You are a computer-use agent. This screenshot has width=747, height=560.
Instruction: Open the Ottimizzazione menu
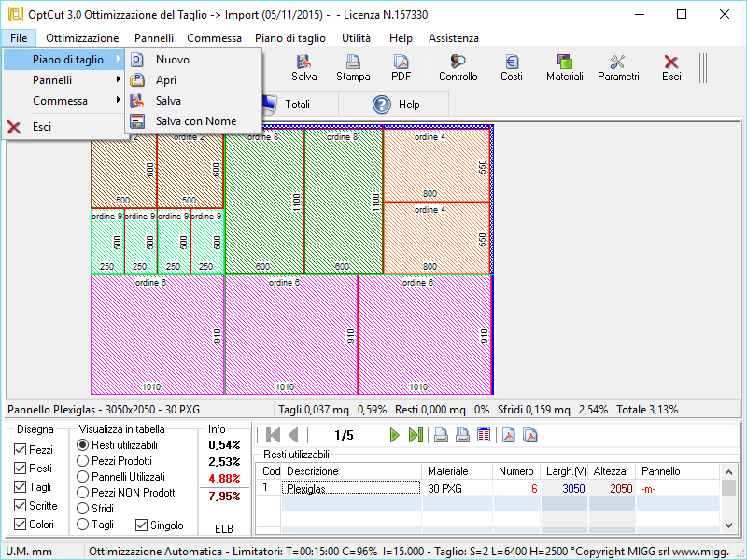[x=82, y=38]
